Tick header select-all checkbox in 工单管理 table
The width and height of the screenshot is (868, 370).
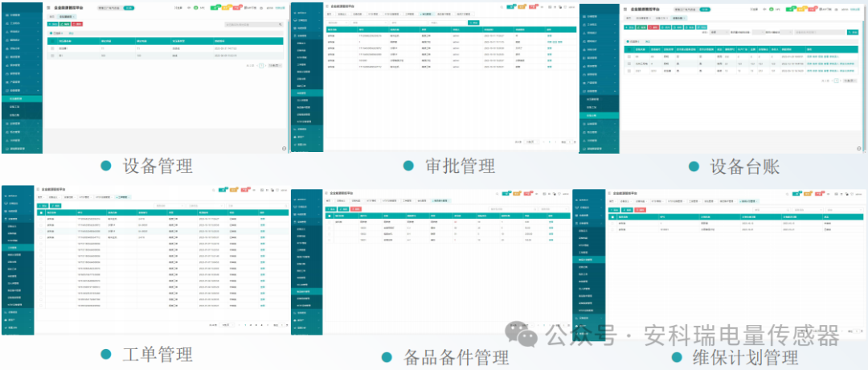[40, 212]
